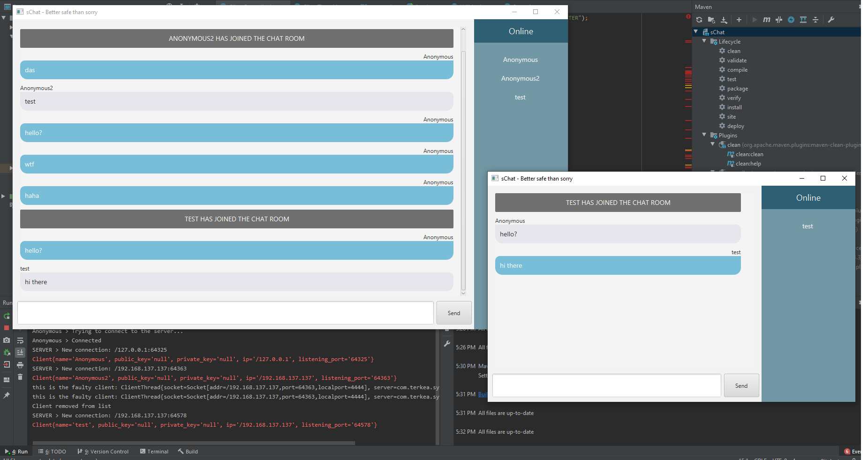Select test user in small window's Online list
Screen dimensions: 868x460
coord(808,226)
